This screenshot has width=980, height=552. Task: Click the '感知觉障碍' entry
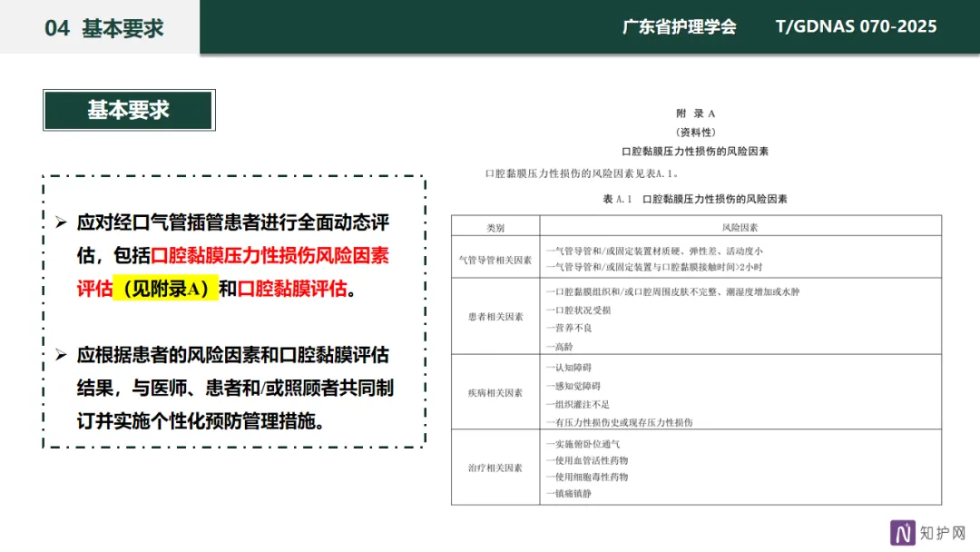click(573, 386)
